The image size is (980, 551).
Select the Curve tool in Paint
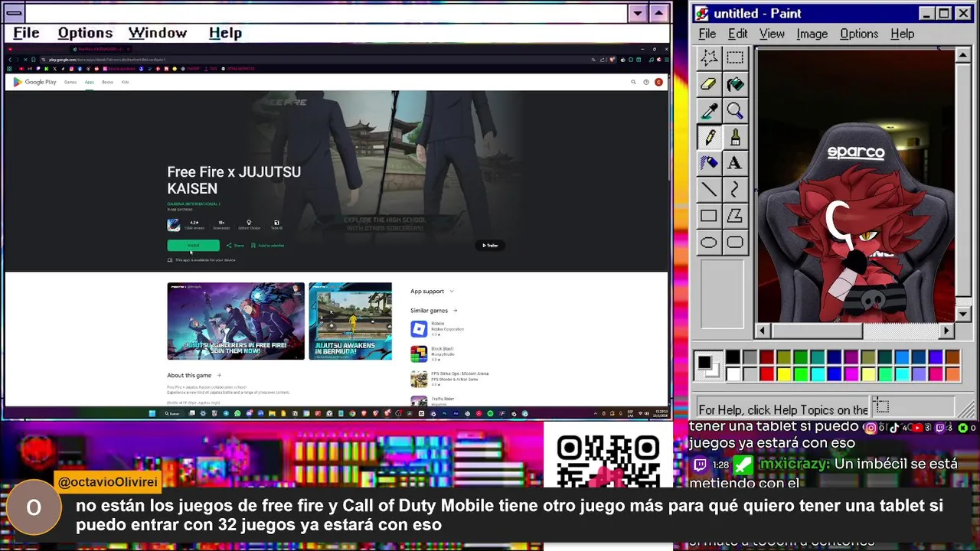pos(735,190)
